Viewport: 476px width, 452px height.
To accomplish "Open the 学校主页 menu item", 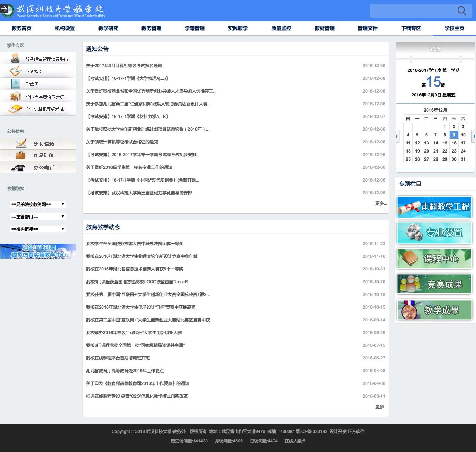I will point(454,28).
